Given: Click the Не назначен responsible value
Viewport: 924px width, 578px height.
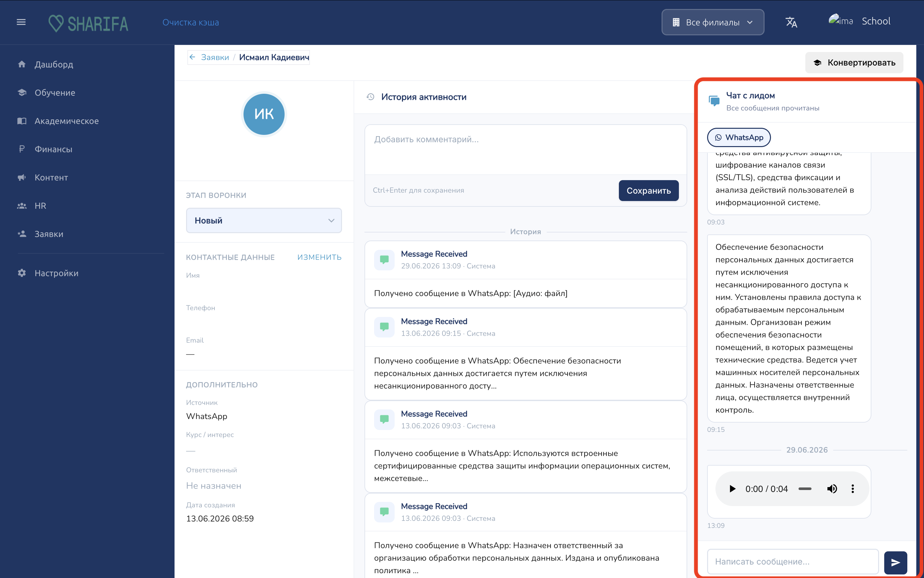Looking at the screenshot, I should click(213, 486).
